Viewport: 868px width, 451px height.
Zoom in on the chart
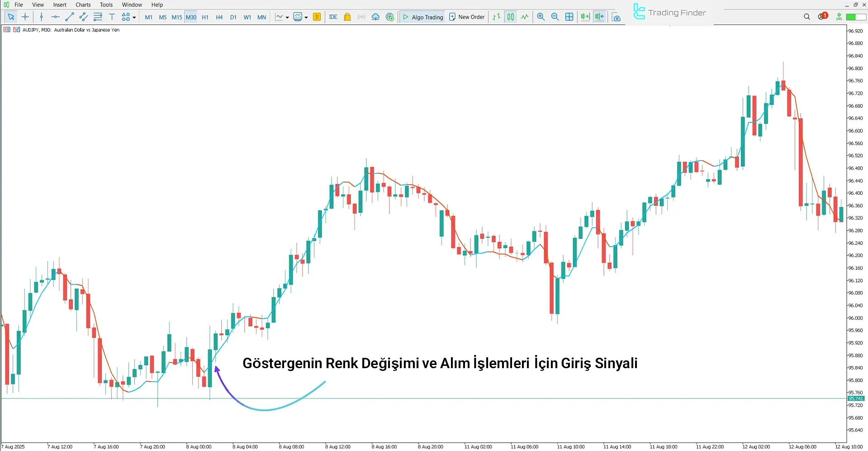coord(541,17)
